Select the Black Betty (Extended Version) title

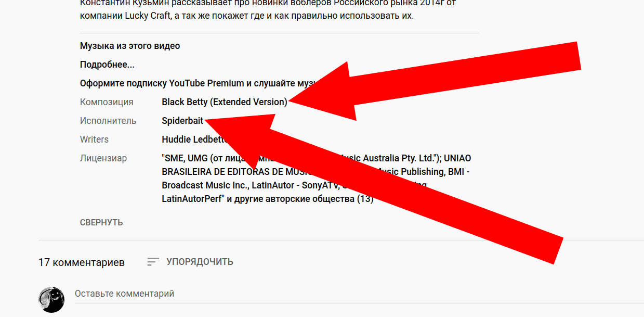point(225,102)
